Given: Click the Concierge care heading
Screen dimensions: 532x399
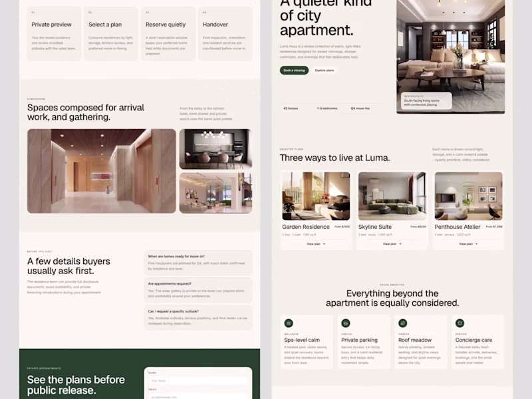Looking at the screenshot, I should [x=473, y=340].
